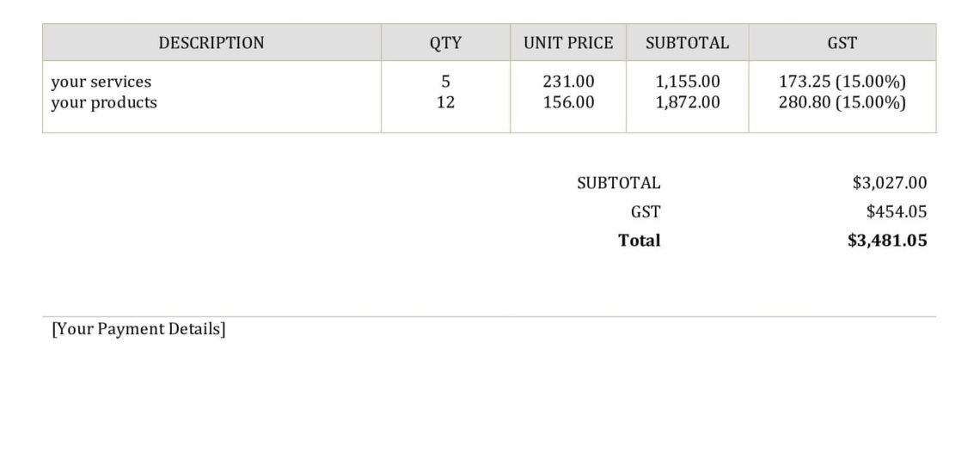Viewport: 980px width, 464px height.
Task: Select the SUBTOTAL column header in table
Action: point(687,43)
